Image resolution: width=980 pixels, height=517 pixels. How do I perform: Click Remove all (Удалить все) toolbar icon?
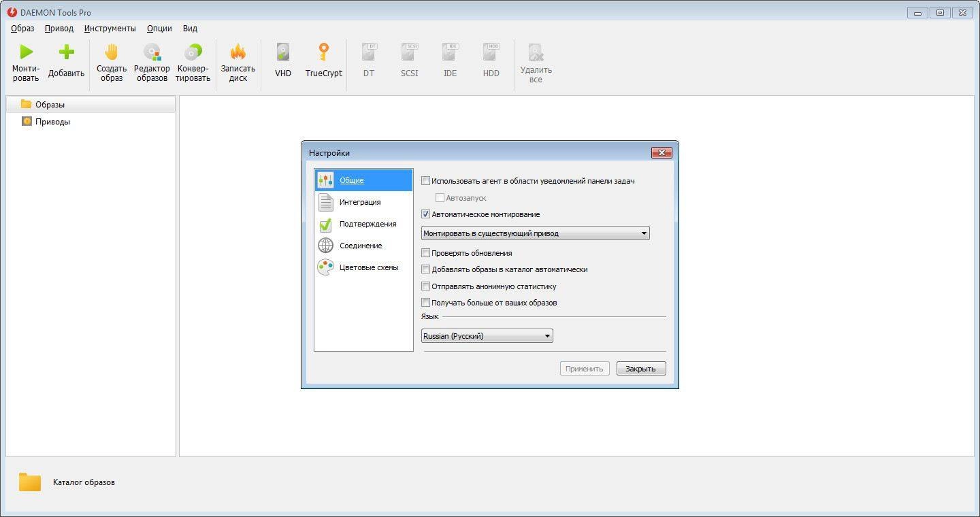pyautogui.click(x=536, y=52)
